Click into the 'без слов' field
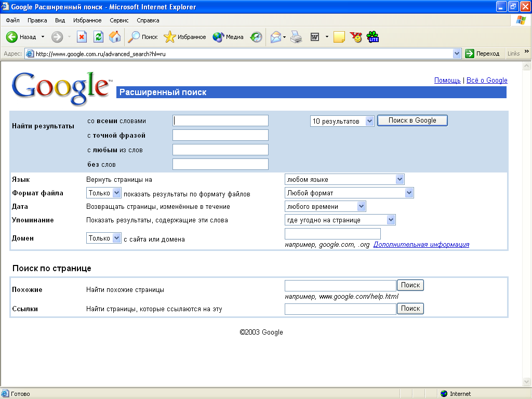This screenshot has height=399, width=532. pos(220,164)
